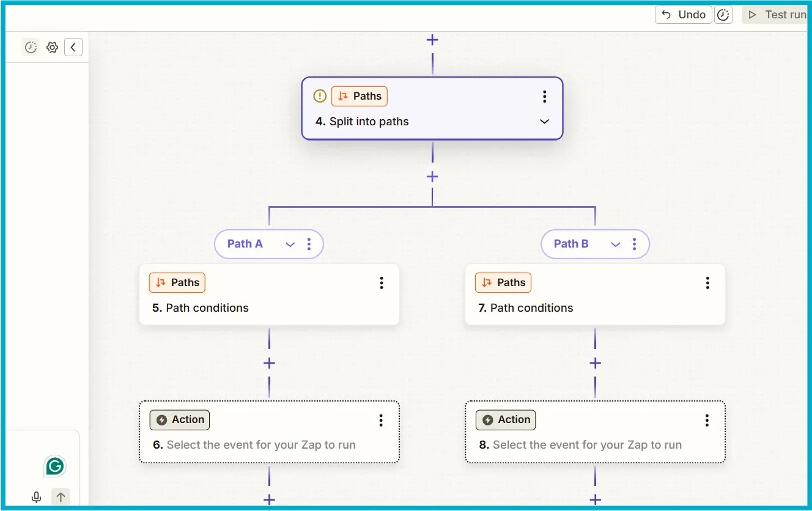
Task: Expand the Split into paths step
Action: tap(544, 122)
